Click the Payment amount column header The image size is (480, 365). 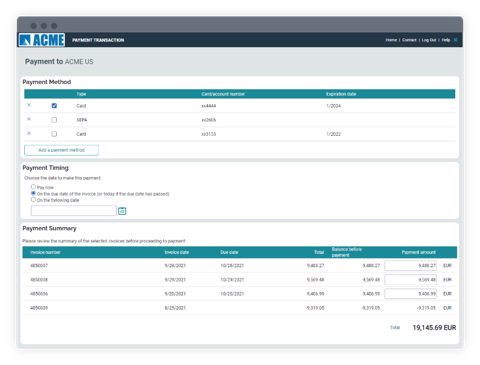(x=419, y=252)
